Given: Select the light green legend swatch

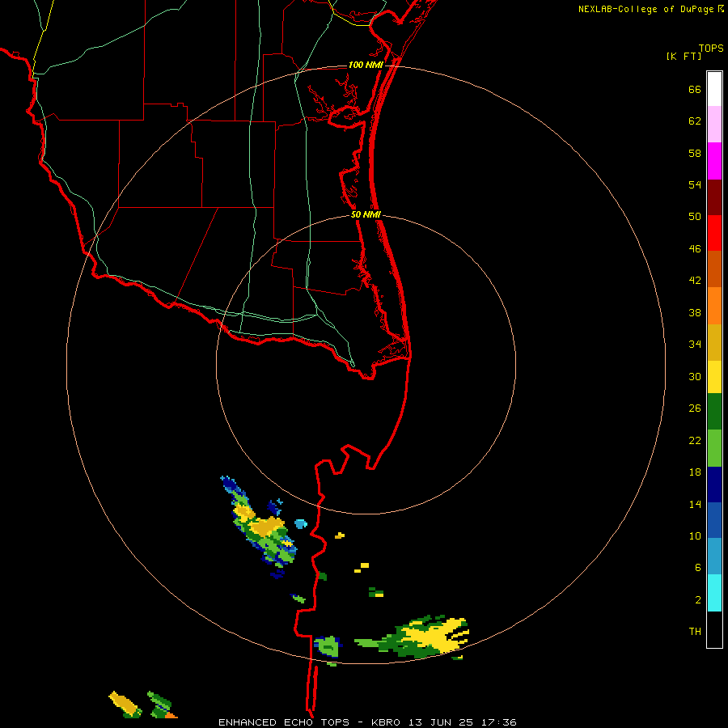Looking at the screenshot, I should pyautogui.click(x=714, y=448).
